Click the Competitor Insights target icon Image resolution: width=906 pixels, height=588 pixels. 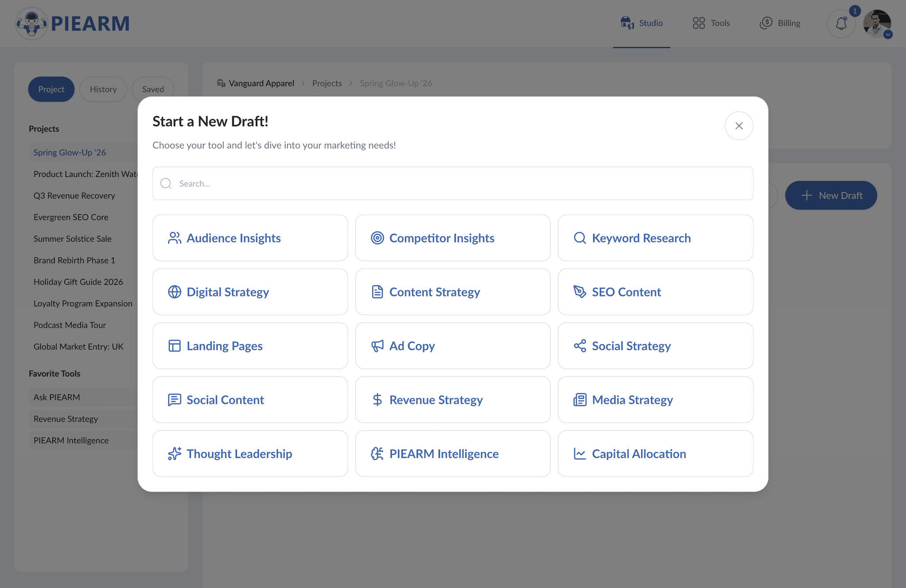[x=377, y=238]
